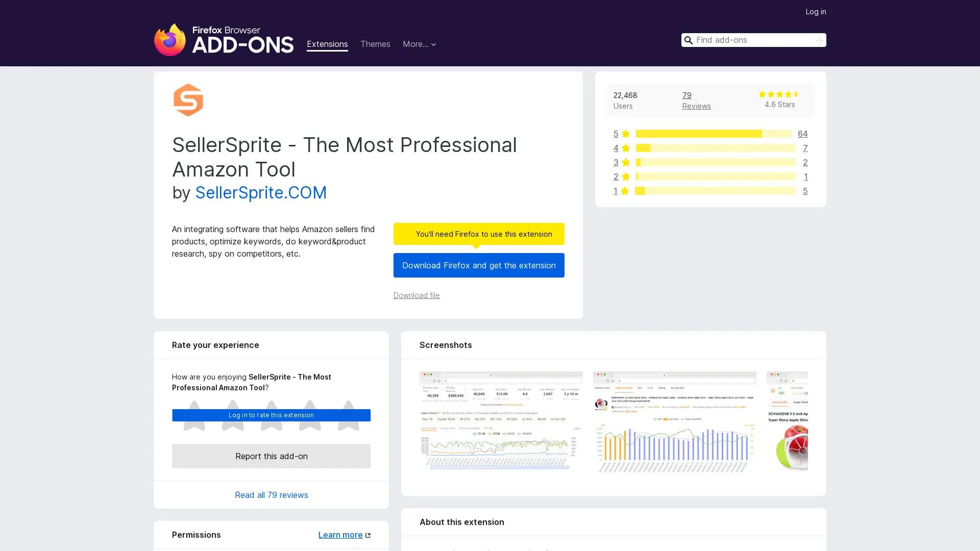
Task: Click Download Firefox and get the extension
Action: tap(479, 265)
